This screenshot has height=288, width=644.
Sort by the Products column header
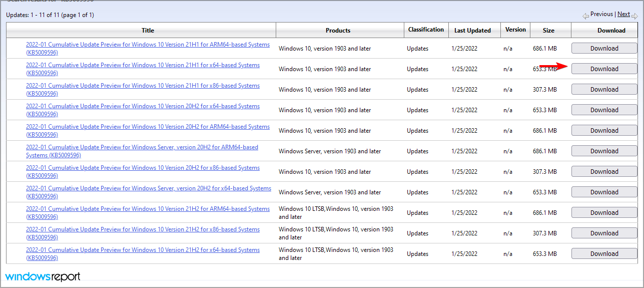tap(338, 31)
